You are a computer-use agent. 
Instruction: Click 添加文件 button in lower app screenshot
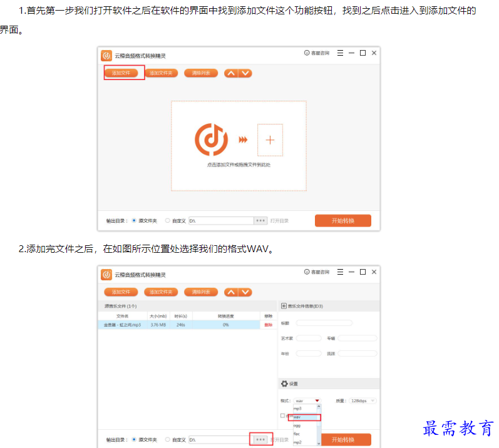pyautogui.click(x=121, y=292)
